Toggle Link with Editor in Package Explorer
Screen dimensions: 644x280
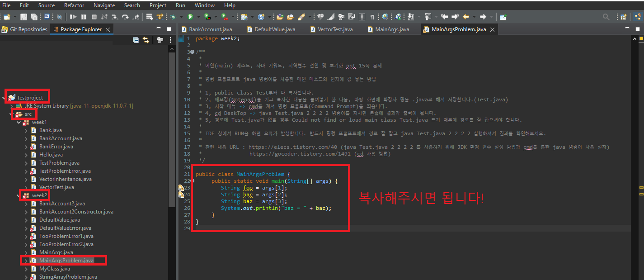pos(146,40)
